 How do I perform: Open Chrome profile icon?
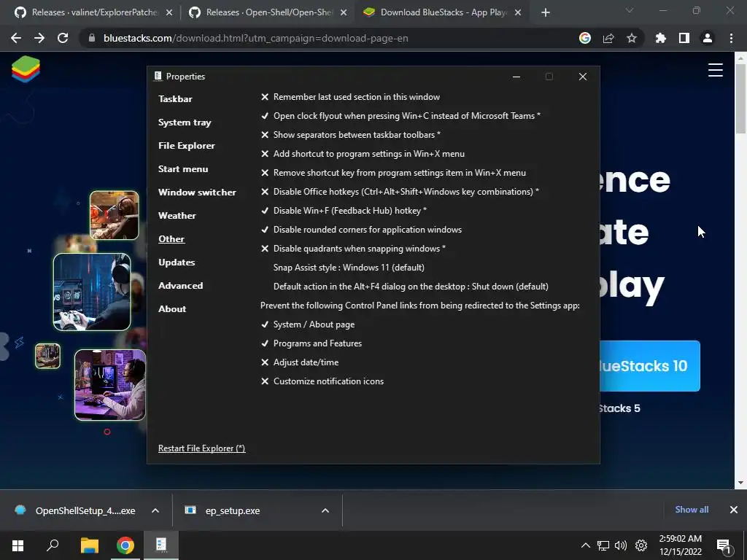pos(708,38)
